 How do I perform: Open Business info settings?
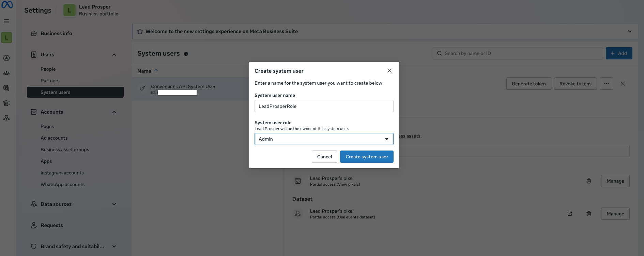56,33
